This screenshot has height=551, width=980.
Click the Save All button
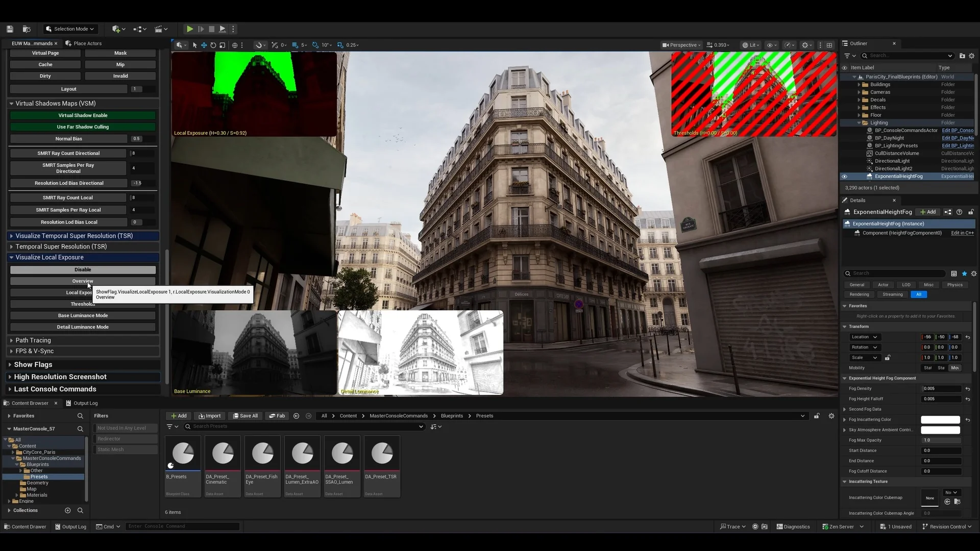coord(245,416)
